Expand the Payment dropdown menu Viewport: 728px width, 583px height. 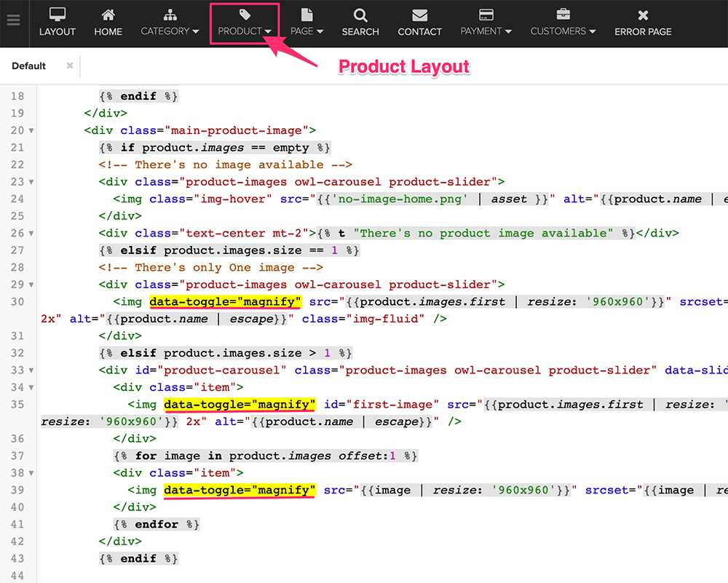507,32
